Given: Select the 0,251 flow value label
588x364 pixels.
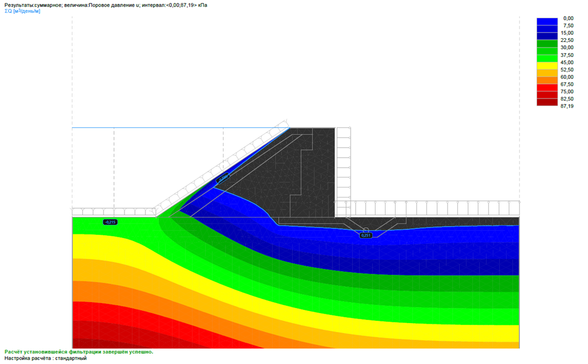Looking at the screenshot, I should coord(366,235).
